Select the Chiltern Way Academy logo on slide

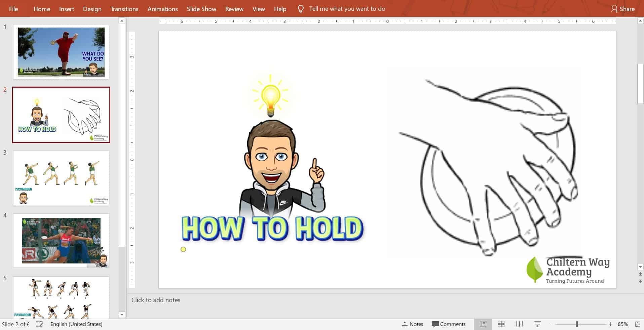tap(568, 270)
